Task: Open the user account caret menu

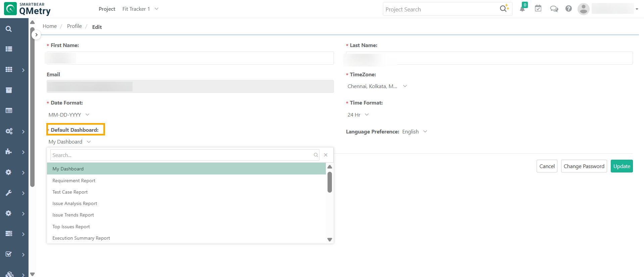Action: (x=637, y=9)
